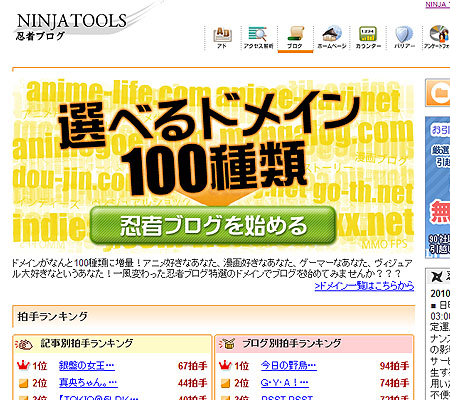Click the blog ranking drum icon

click(227, 344)
